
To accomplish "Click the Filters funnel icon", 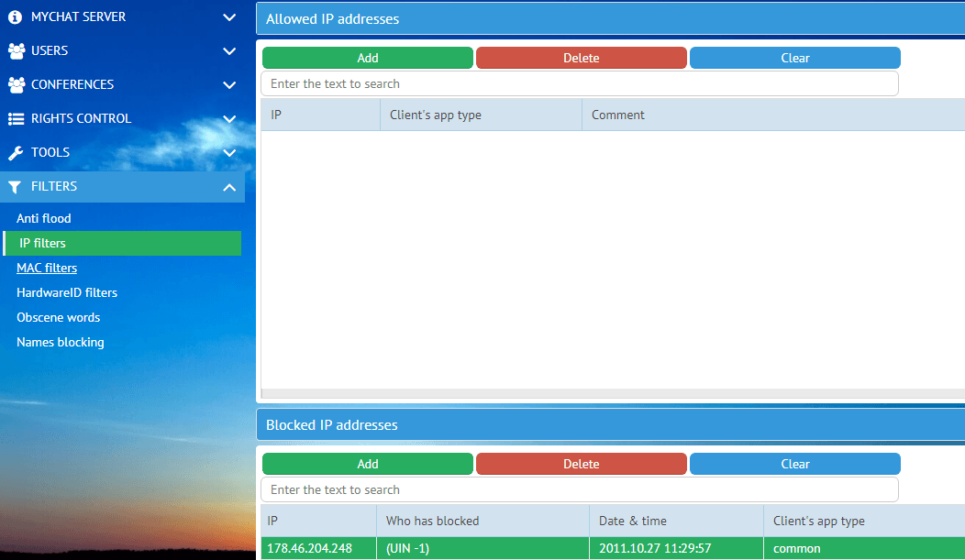I will 16,187.
